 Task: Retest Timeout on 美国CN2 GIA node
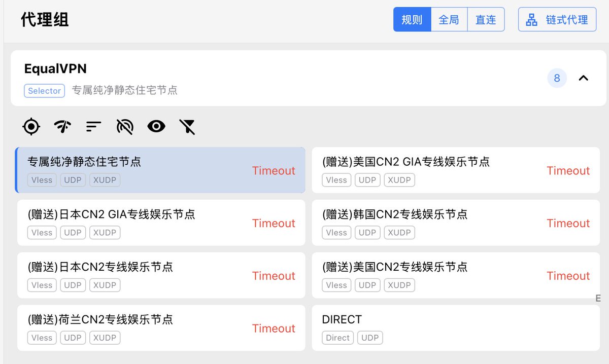point(568,171)
